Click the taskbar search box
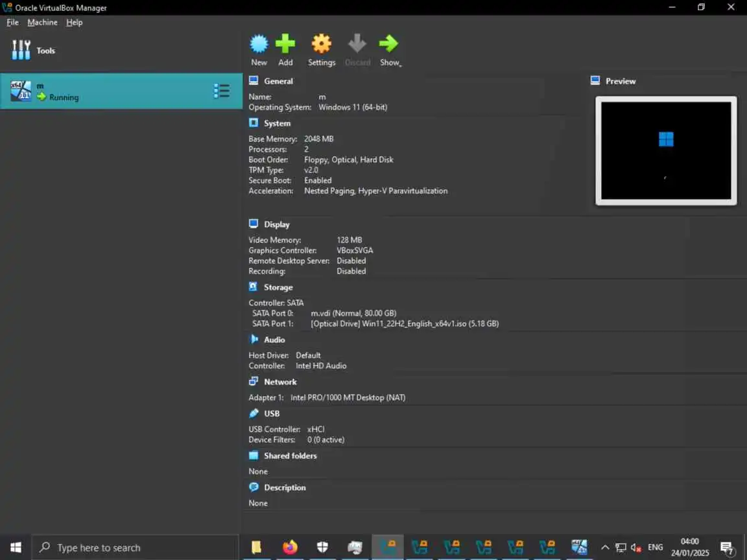747x560 pixels. point(135,548)
